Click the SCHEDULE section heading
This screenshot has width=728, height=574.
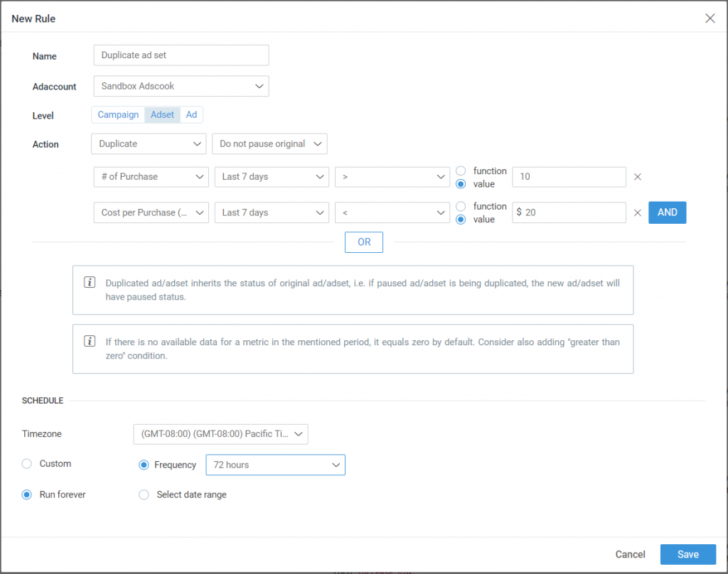pos(42,401)
